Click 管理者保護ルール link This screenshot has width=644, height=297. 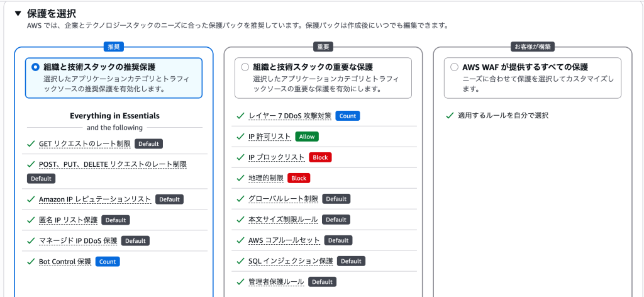tap(276, 282)
